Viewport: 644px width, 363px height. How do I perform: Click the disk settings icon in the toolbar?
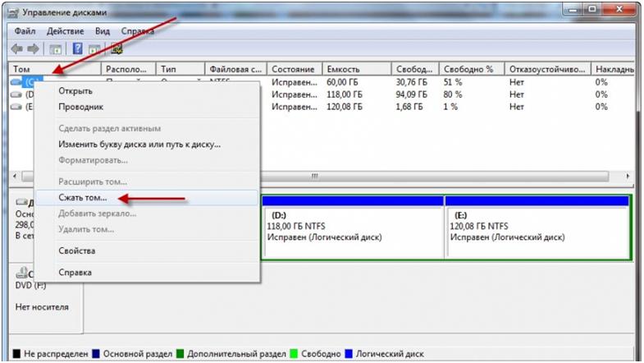click(x=116, y=48)
